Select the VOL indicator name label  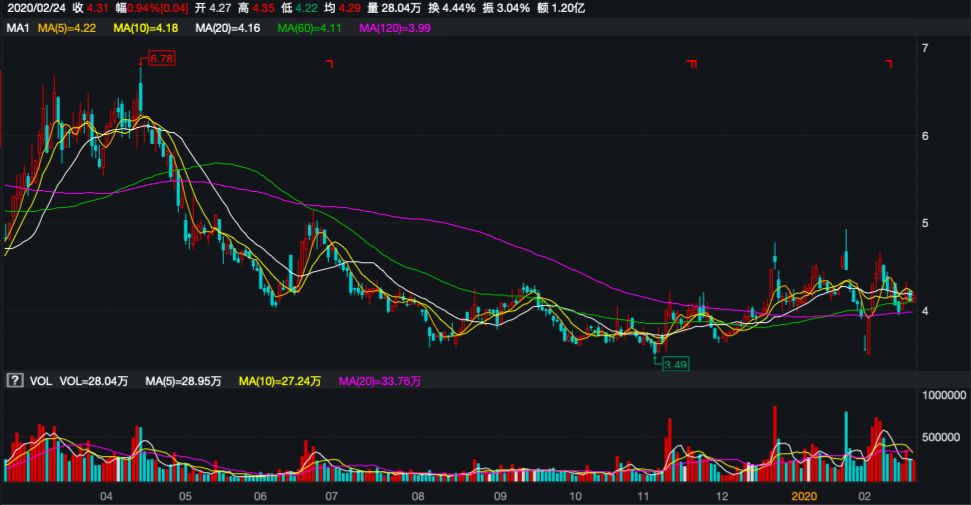(41, 381)
